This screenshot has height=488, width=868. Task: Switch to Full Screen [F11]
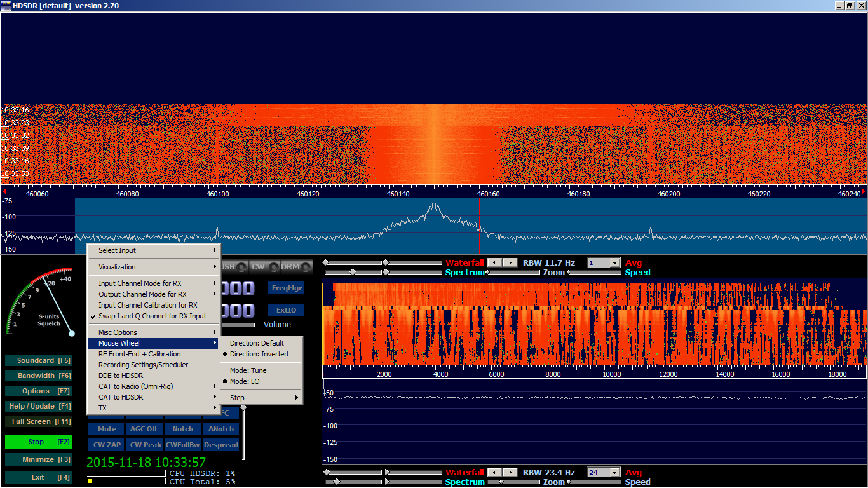click(x=38, y=421)
